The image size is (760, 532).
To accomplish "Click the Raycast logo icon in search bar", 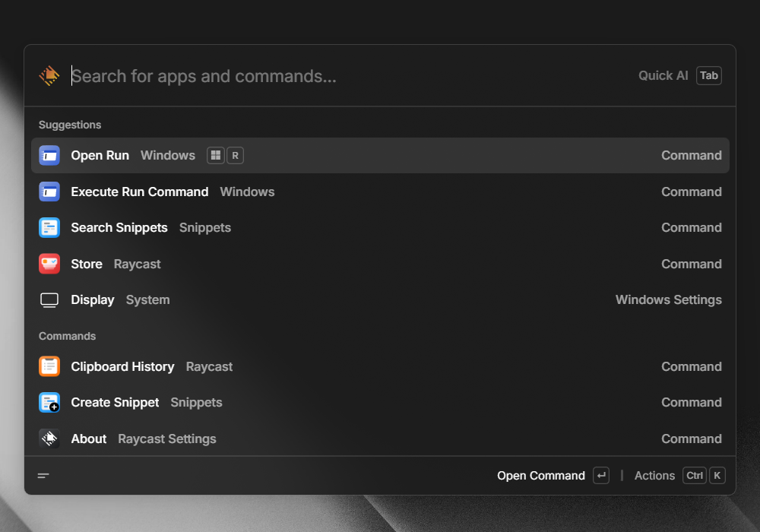I will [49, 76].
